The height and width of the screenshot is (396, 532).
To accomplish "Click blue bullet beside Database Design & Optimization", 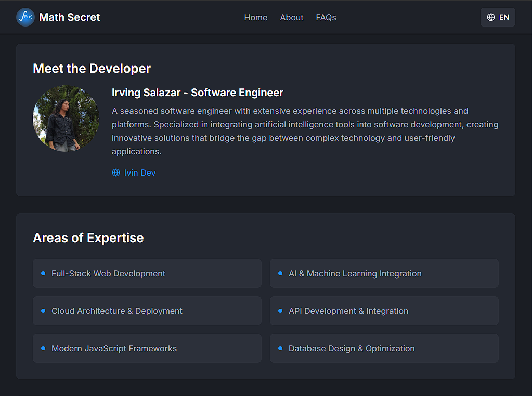I will tap(280, 348).
